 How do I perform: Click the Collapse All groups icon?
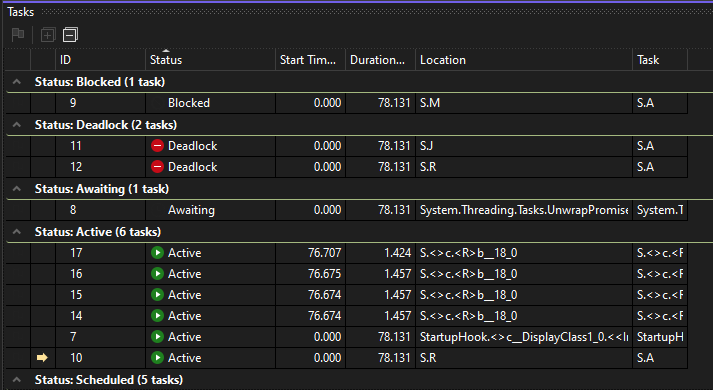click(70, 35)
